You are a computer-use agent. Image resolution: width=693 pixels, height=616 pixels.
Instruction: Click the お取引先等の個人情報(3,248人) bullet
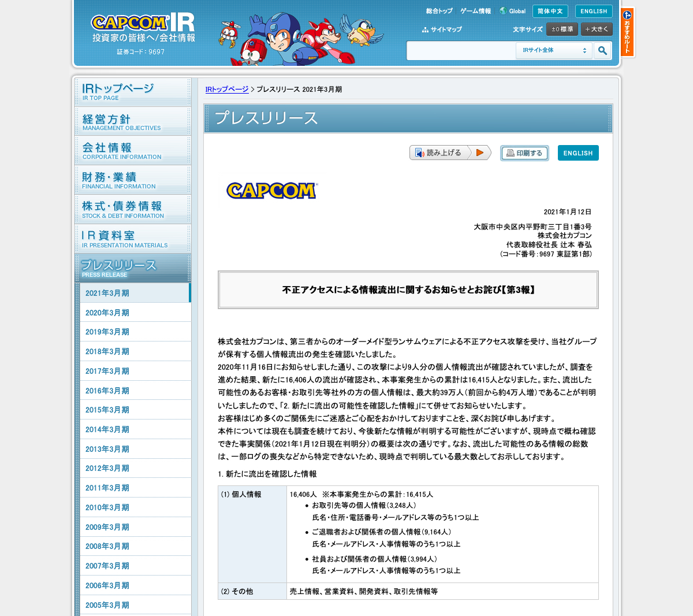tap(364, 506)
